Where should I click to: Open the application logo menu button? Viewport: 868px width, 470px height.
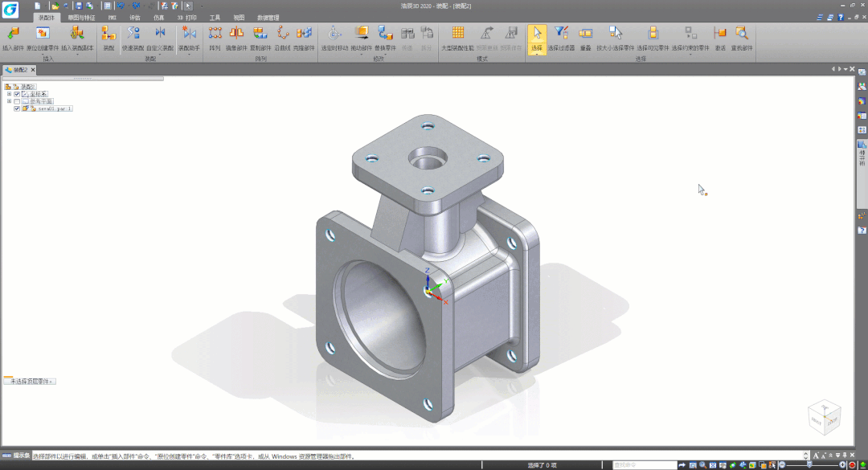(x=10, y=10)
